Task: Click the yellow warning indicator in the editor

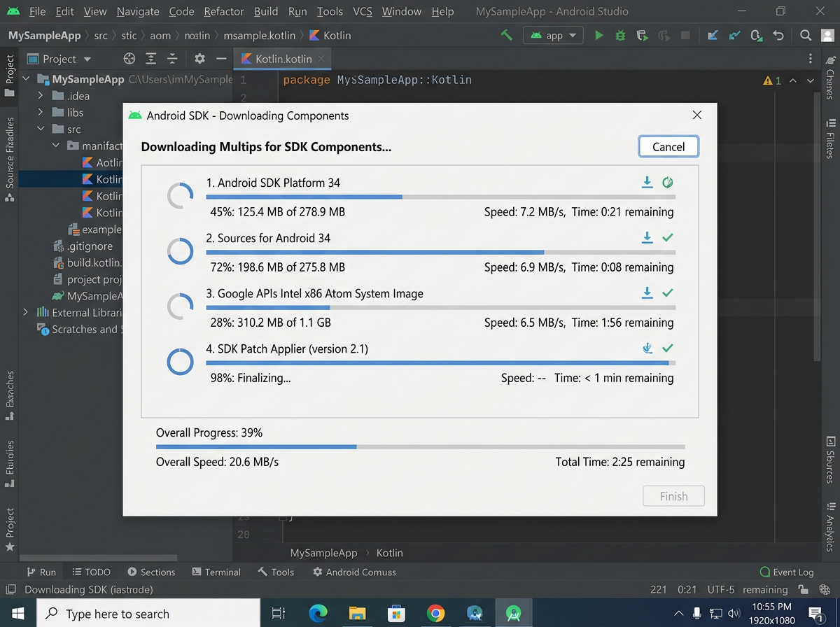Action: pos(772,80)
